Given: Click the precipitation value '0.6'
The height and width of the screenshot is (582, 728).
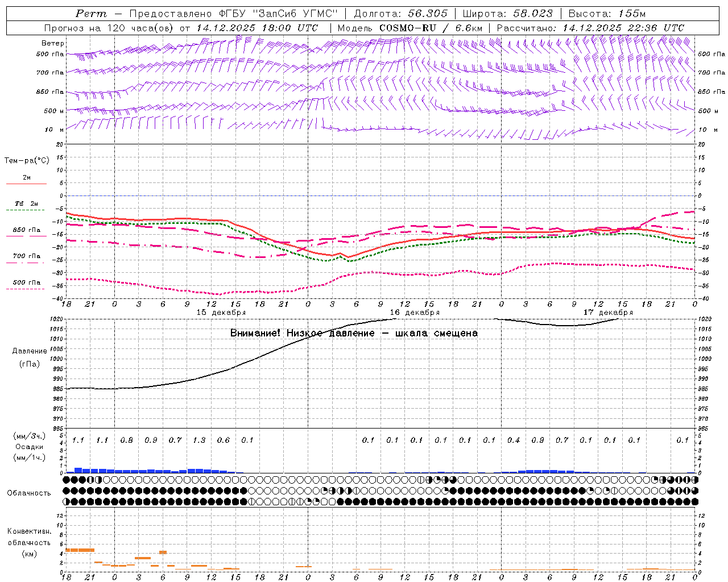Looking at the screenshot, I should [224, 440].
